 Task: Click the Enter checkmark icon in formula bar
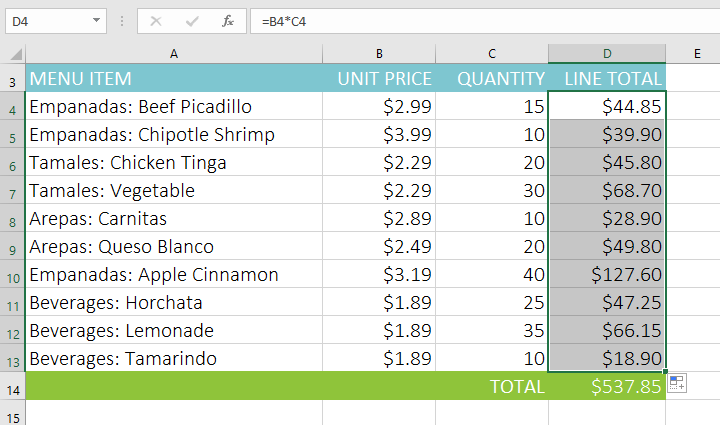[192, 20]
